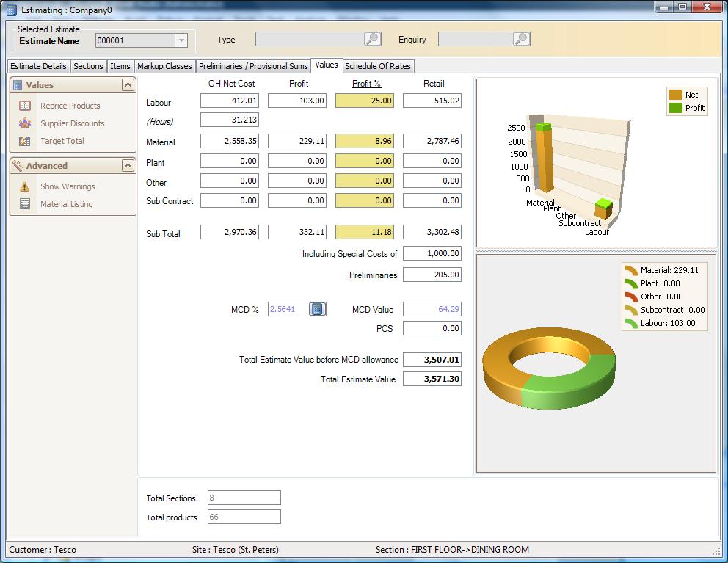Switch to the Sections tab
The image size is (728, 563).
(x=88, y=66)
